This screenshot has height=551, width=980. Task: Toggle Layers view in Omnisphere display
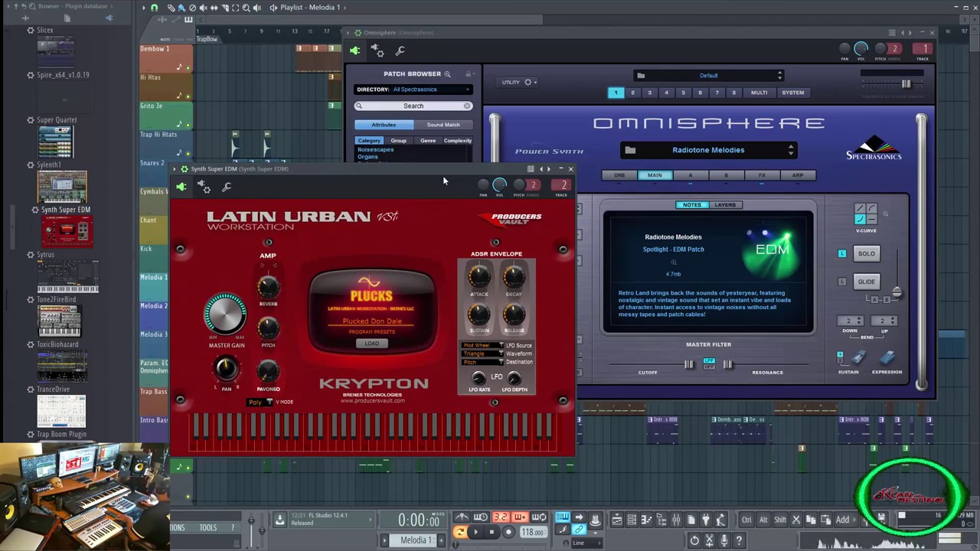725,205
